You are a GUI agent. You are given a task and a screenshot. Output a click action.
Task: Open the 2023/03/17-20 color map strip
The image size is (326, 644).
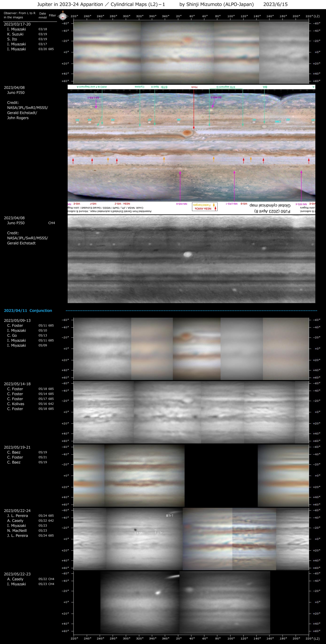(x=191, y=52)
